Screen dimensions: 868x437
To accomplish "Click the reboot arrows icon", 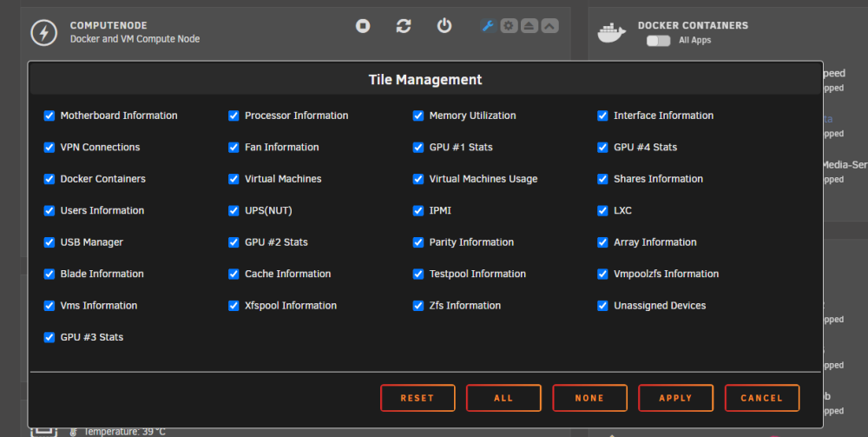I will [x=404, y=25].
